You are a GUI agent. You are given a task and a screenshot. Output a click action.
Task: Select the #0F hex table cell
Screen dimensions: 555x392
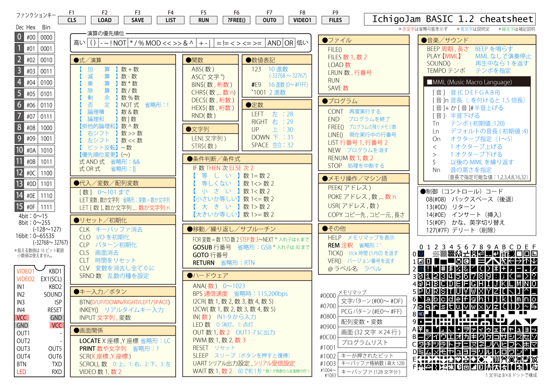(x=31, y=207)
